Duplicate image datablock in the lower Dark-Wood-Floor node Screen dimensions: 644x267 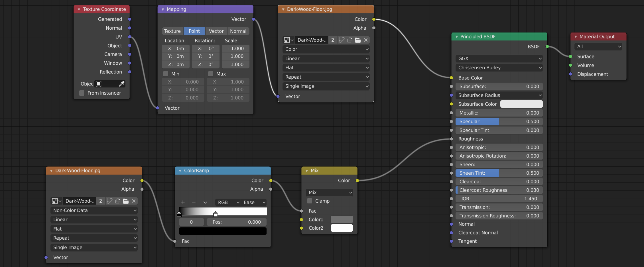point(118,201)
